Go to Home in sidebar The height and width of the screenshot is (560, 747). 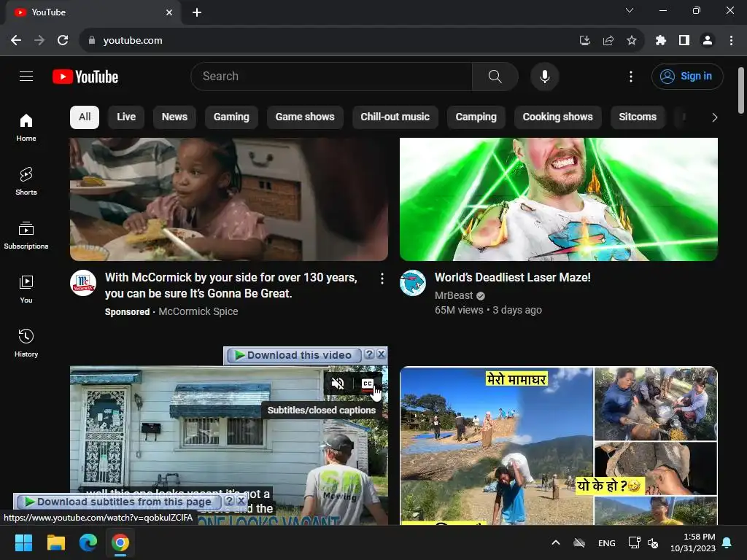click(26, 128)
